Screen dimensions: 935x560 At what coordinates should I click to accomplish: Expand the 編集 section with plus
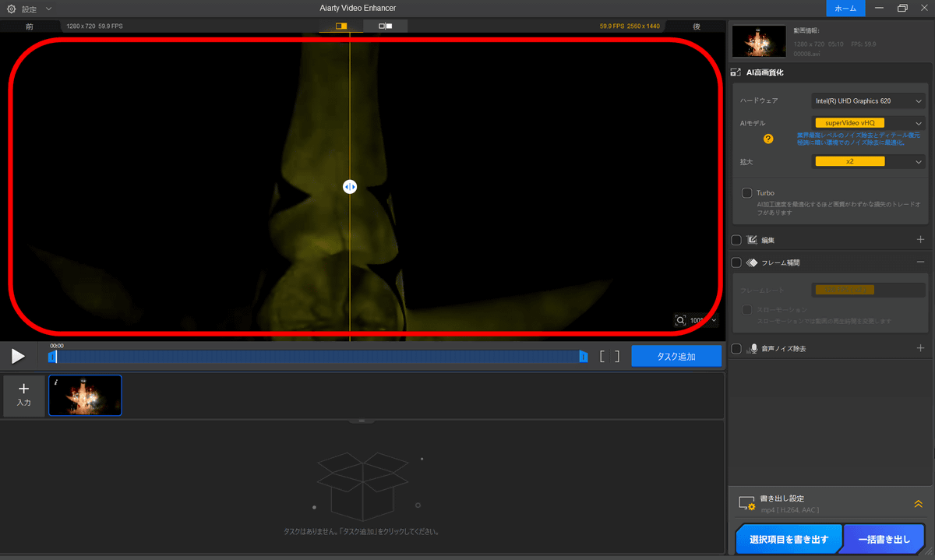click(x=920, y=240)
